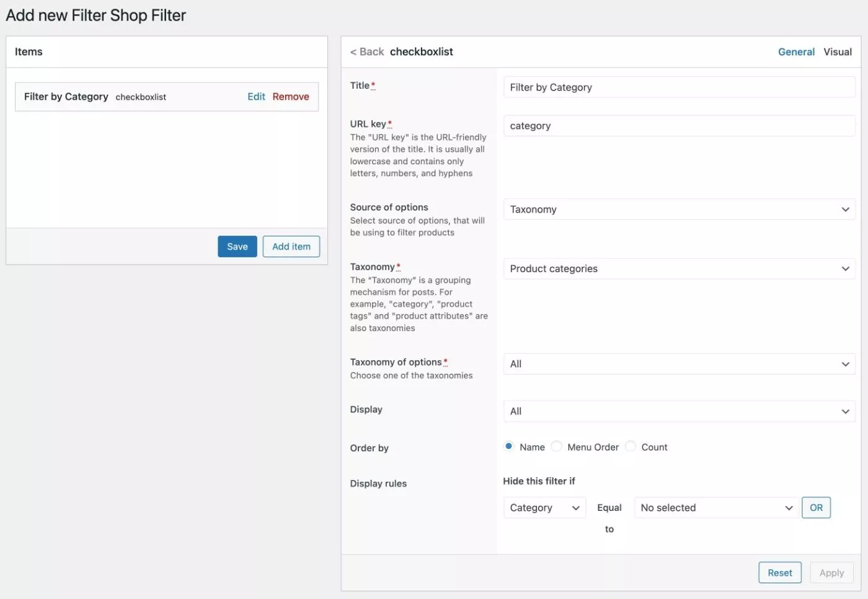868x599 pixels.
Task: Add an OR display rule condition
Action: (x=816, y=508)
